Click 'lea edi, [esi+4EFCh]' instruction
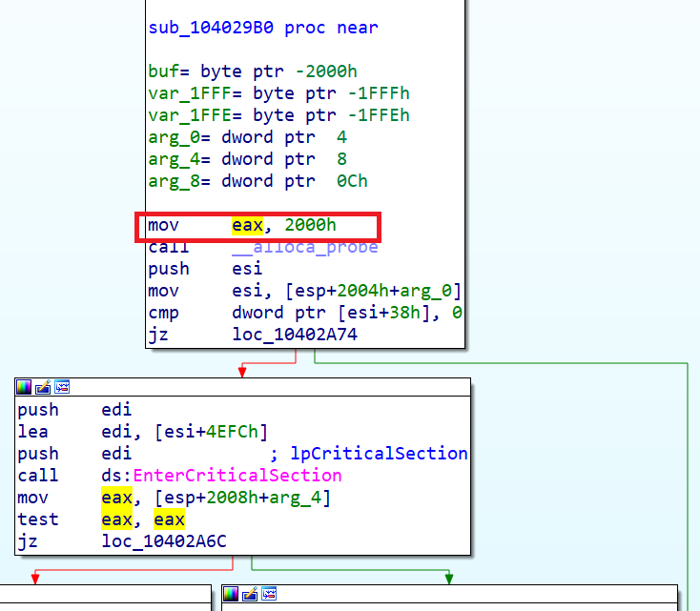 click(142, 432)
